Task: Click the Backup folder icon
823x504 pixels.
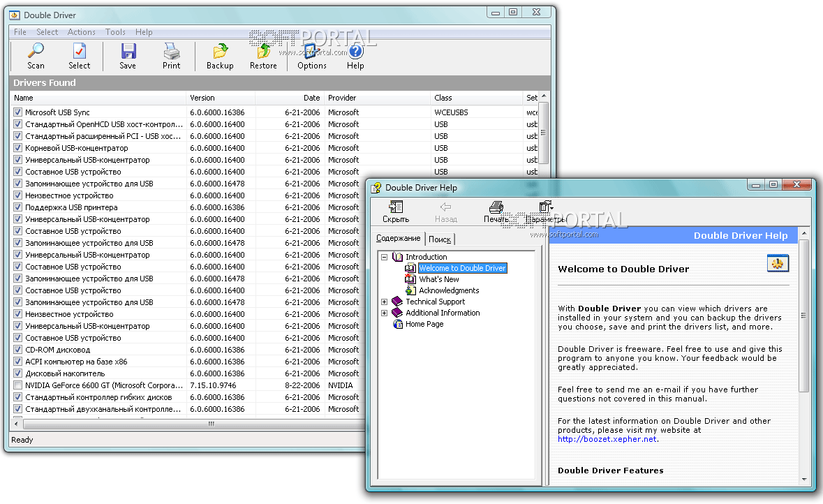Action: (x=221, y=51)
